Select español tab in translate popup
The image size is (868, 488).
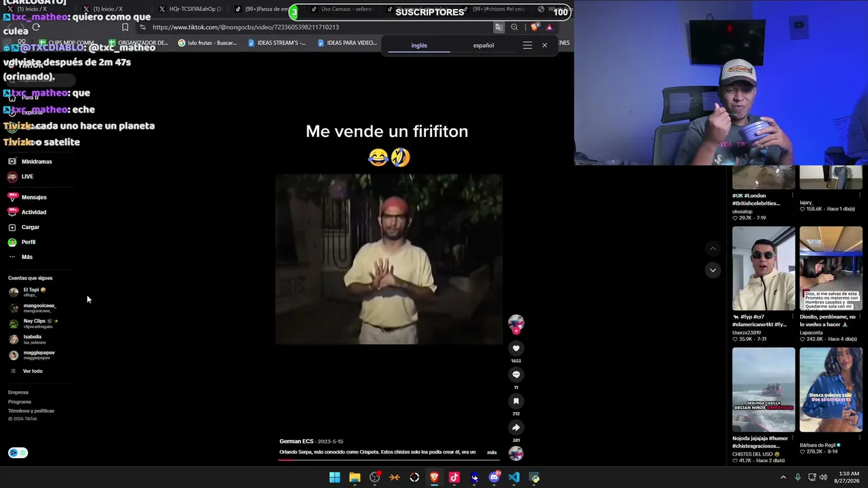pos(484,45)
